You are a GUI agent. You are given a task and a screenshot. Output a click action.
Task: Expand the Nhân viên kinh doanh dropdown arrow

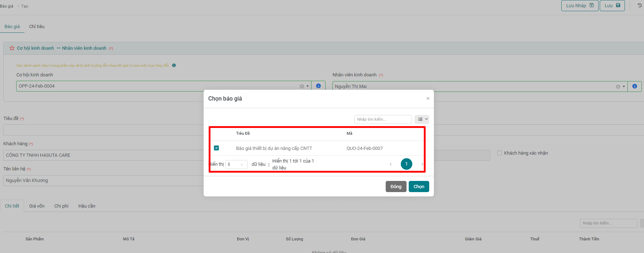click(x=623, y=86)
